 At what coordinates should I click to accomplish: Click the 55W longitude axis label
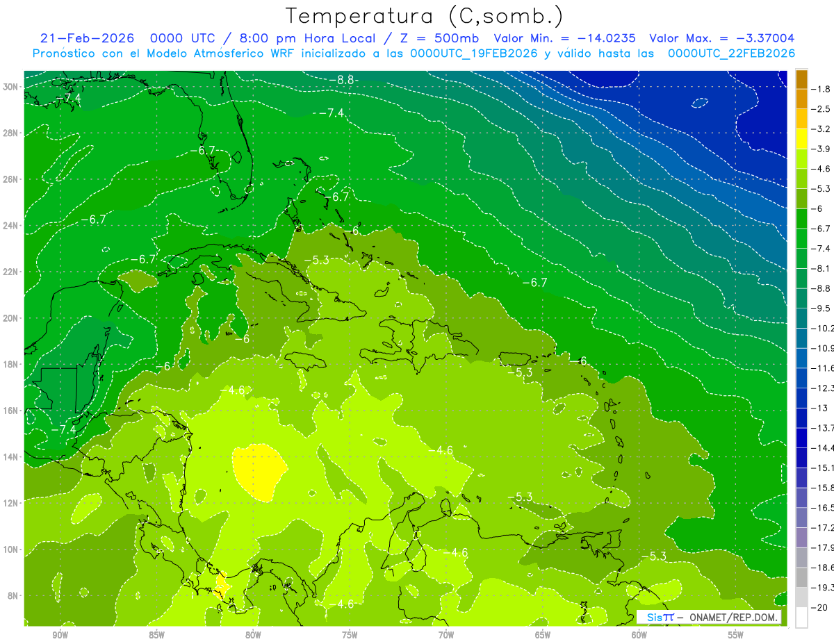point(736,635)
